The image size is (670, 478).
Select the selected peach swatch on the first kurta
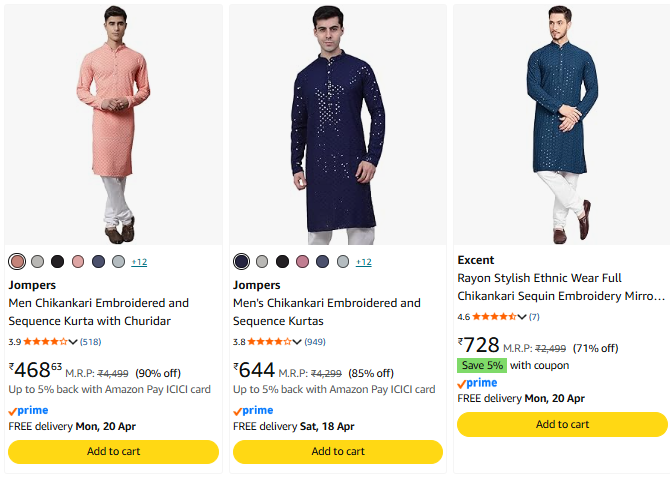(17, 262)
